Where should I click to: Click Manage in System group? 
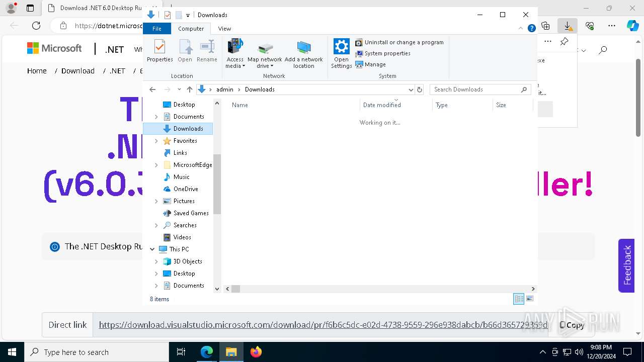(x=371, y=64)
